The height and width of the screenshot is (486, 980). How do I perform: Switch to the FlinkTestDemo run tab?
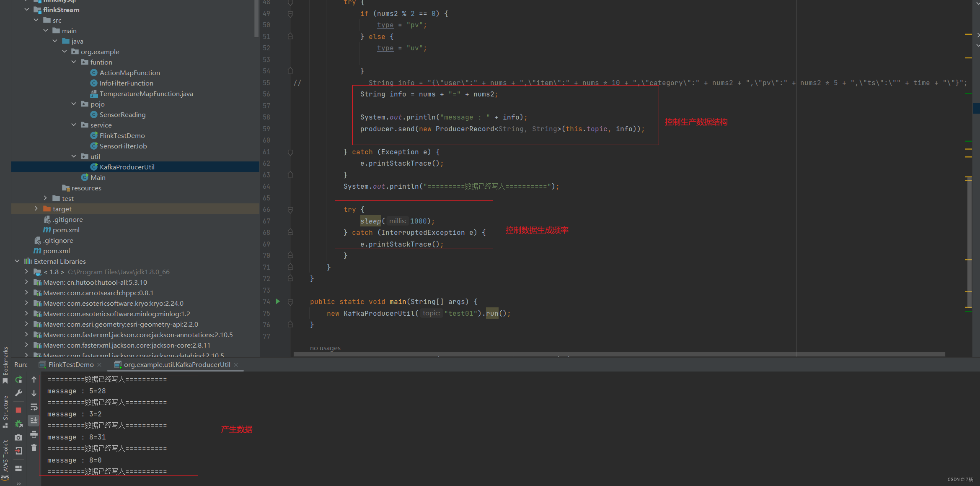(71, 364)
